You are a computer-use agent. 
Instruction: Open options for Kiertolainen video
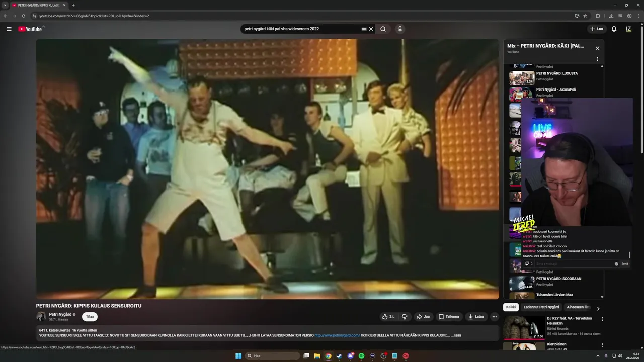pyautogui.click(x=602, y=345)
